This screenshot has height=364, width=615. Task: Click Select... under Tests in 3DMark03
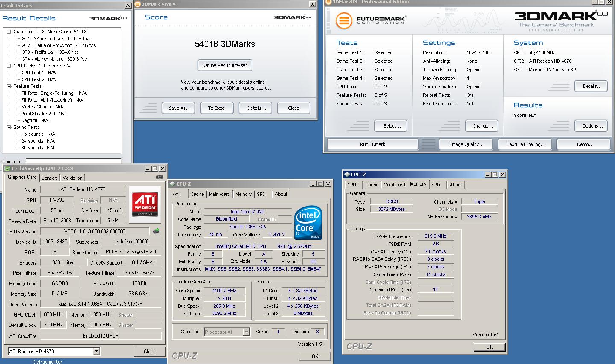point(391,126)
